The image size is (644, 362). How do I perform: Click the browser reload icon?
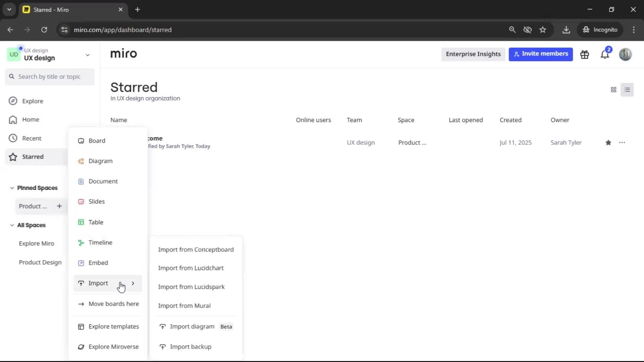[44, 30]
